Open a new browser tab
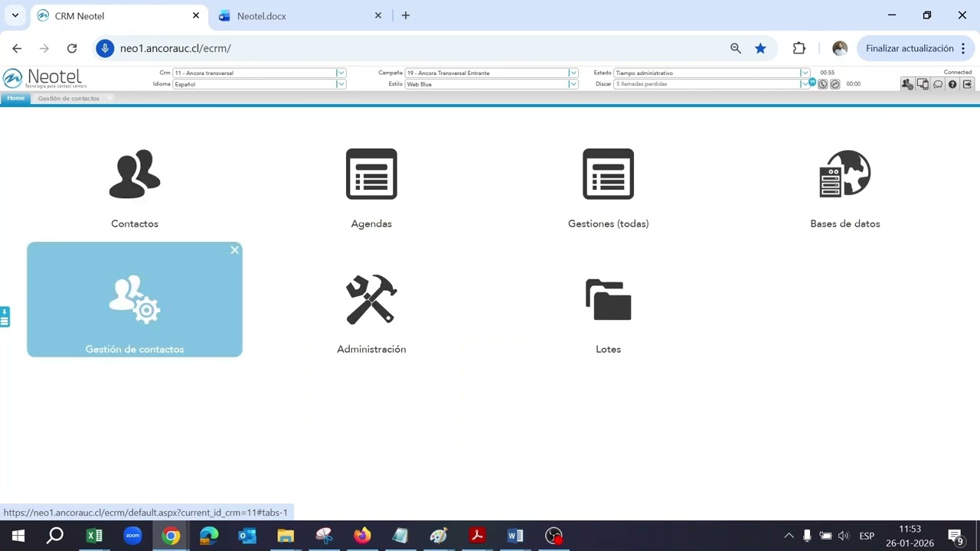 point(406,15)
